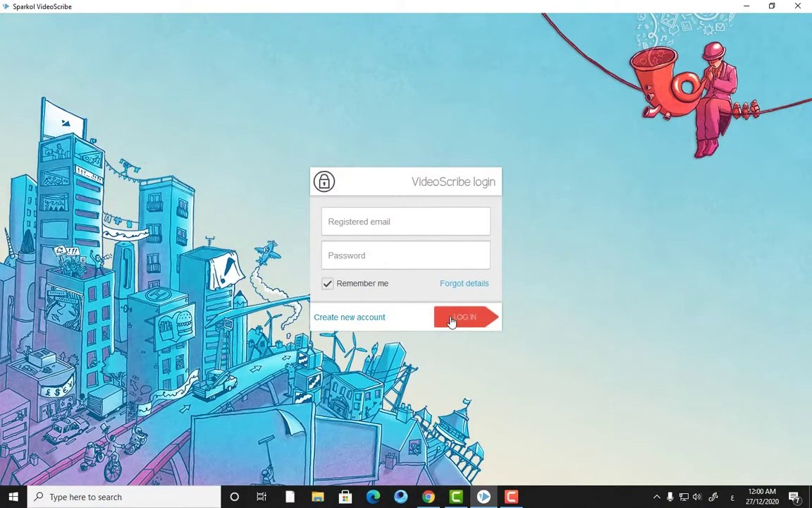Click the padlock icon in login header
The image size is (812, 508).
click(324, 181)
